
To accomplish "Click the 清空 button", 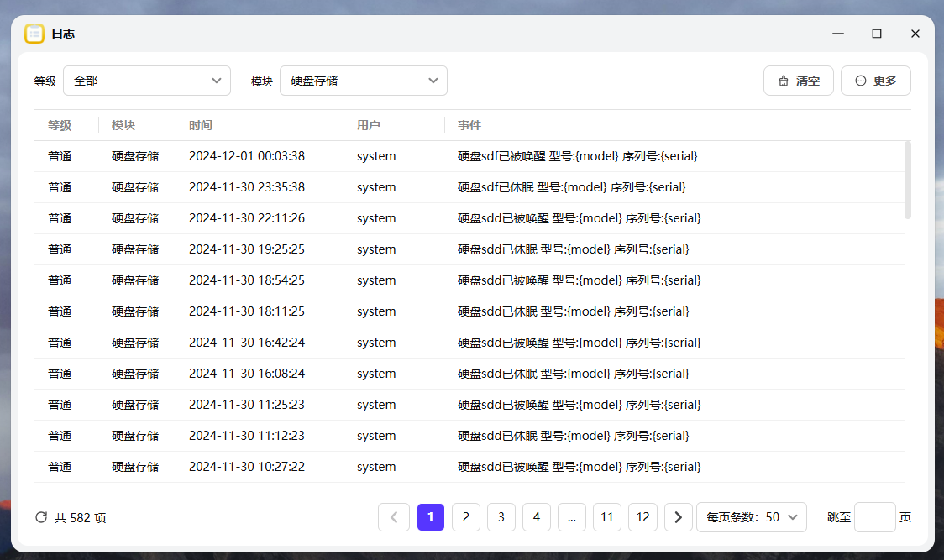I will 799,81.
